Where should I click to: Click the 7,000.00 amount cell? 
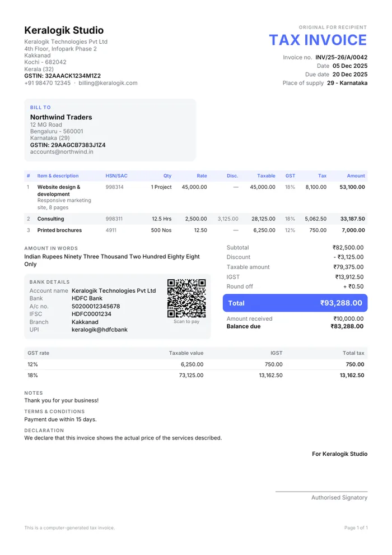[353, 230]
